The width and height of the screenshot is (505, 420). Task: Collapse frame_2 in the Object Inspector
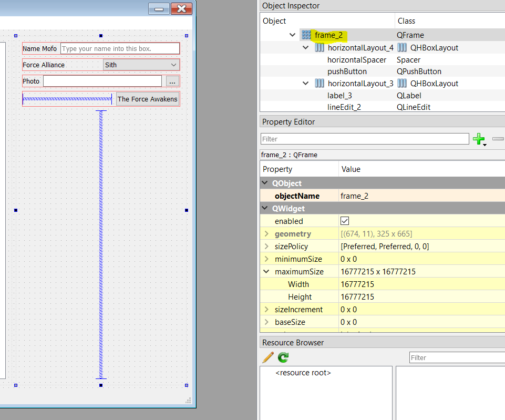click(293, 35)
